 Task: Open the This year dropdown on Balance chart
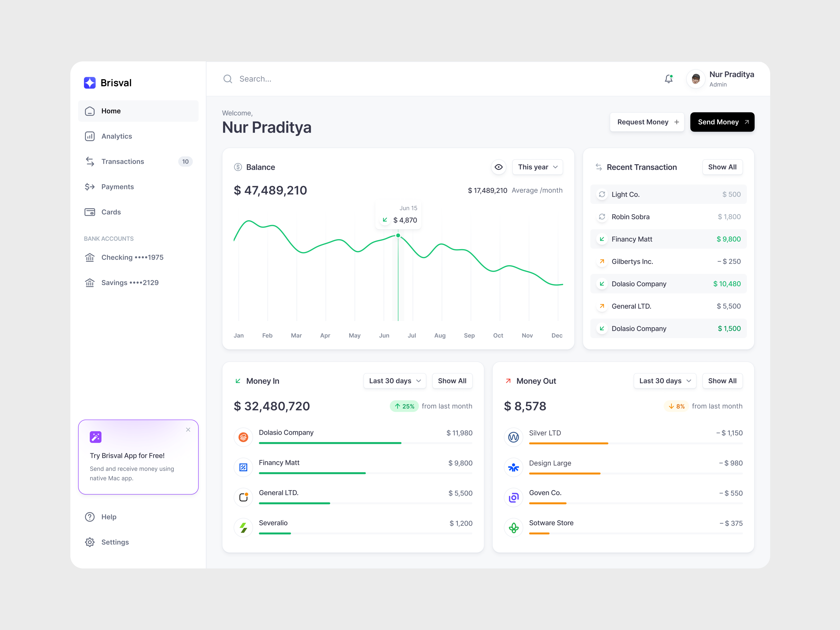click(537, 167)
